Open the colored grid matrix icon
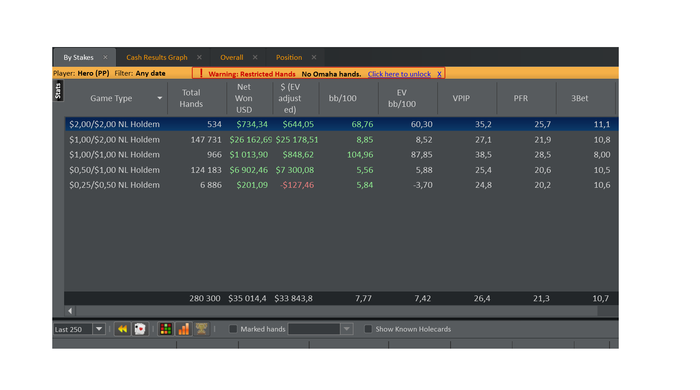This screenshot has width=700, height=390. click(x=166, y=329)
